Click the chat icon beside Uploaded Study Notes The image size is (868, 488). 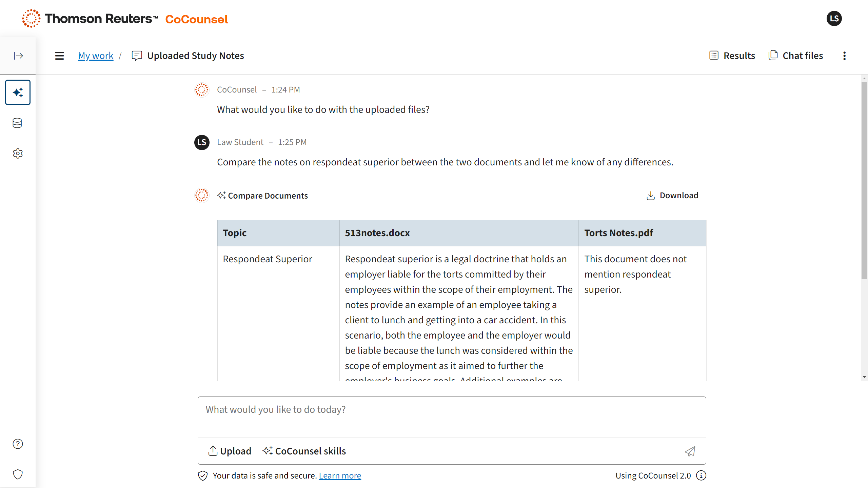click(137, 56)
